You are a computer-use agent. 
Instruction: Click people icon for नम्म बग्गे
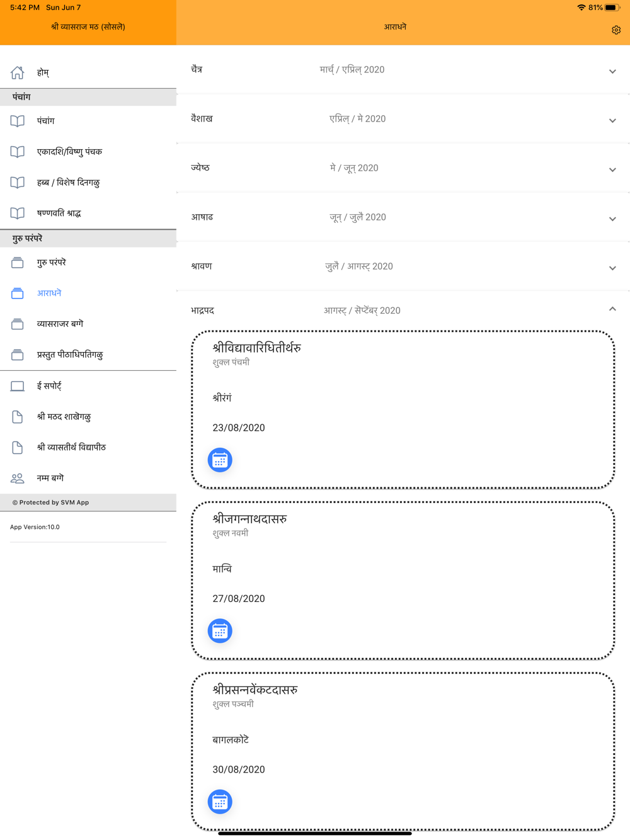pos(18,479)
